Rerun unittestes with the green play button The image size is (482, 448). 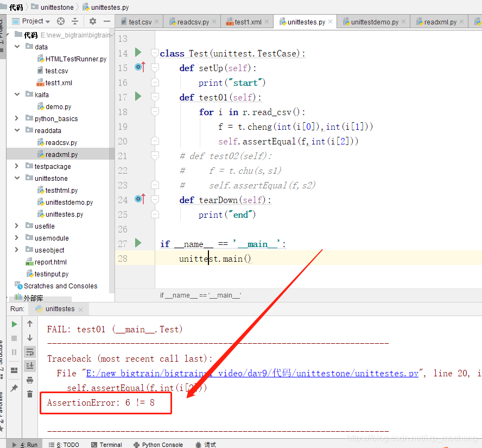coord(14,324)
